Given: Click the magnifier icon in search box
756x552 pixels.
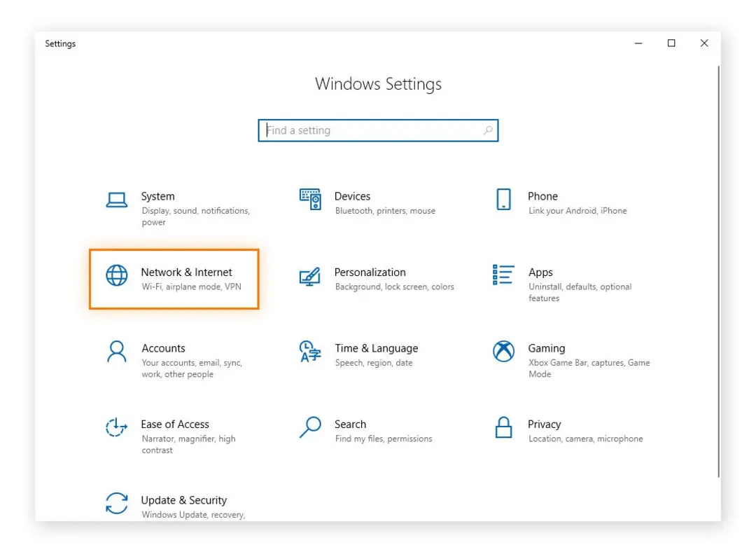Looking at the screenshot, I should [488, 130].
